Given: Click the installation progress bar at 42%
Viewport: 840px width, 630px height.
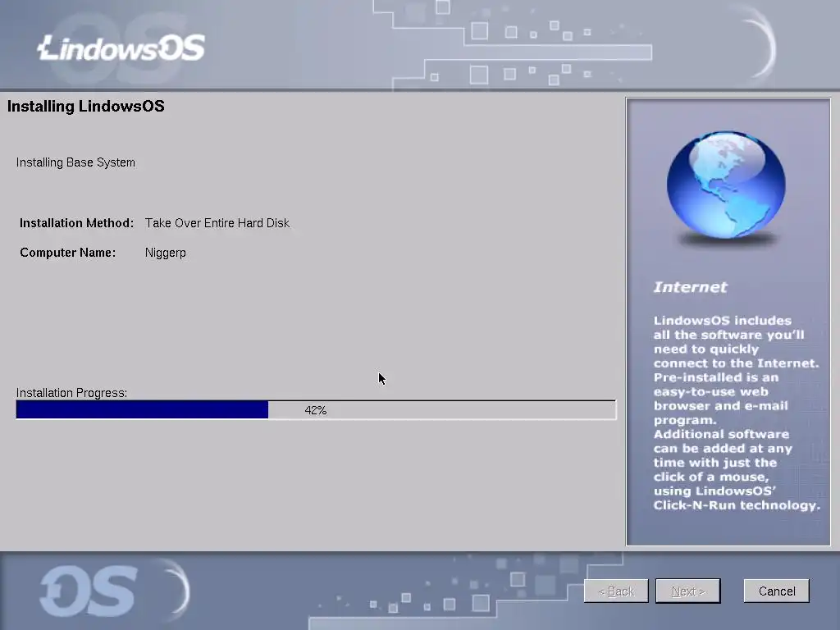Looking at the screenshot, I should click(x=316, y=410).
